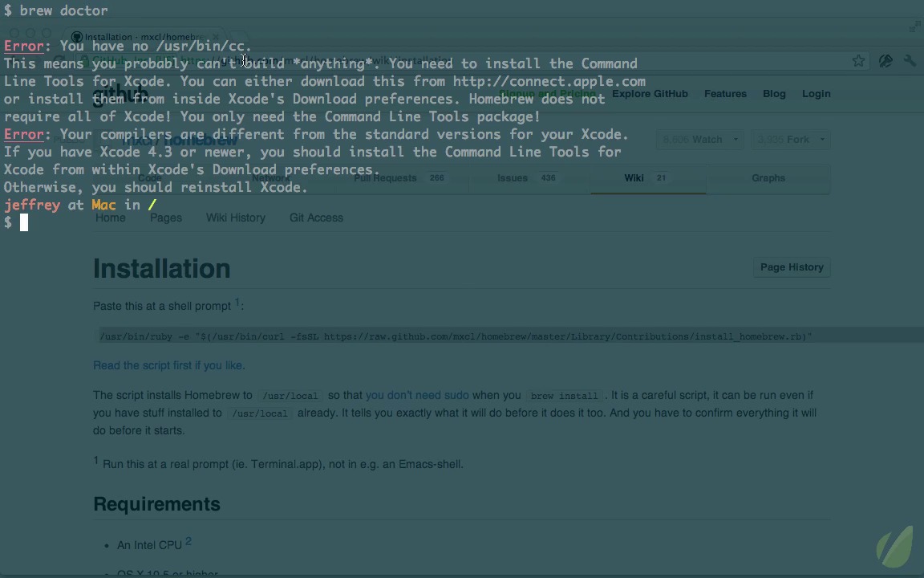Expand the Watch dropdown arrow
The height and width of the screenshot is (578, 924).
[x=736, y=140]
